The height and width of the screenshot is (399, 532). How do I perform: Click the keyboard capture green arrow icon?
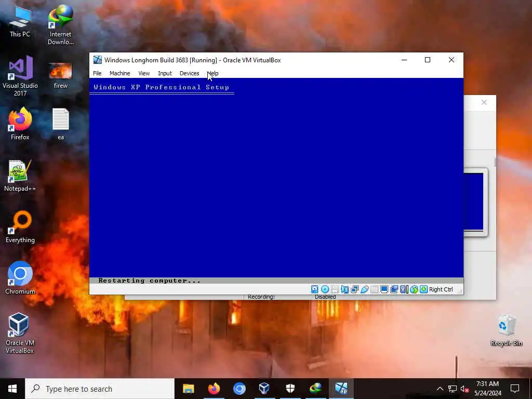[x=424, y=289]
